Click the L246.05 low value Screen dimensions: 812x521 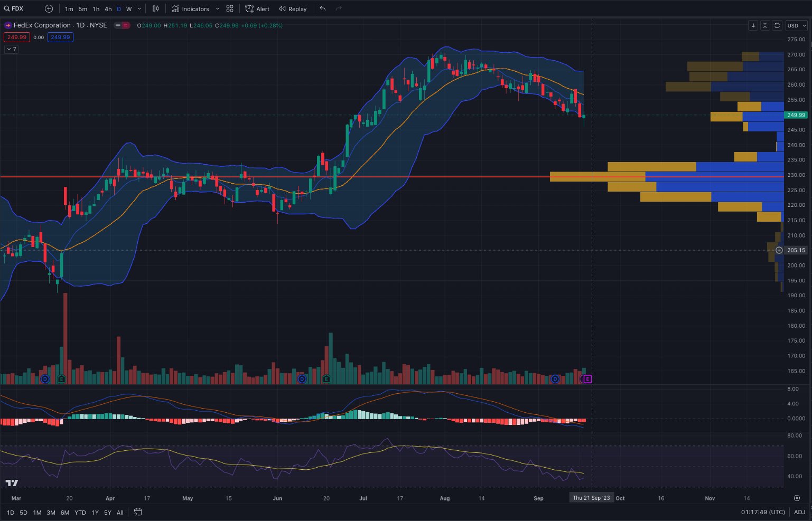click(201, 25)
